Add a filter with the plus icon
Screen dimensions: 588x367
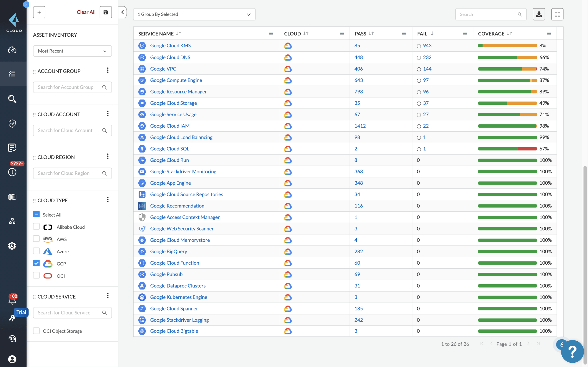39,12
